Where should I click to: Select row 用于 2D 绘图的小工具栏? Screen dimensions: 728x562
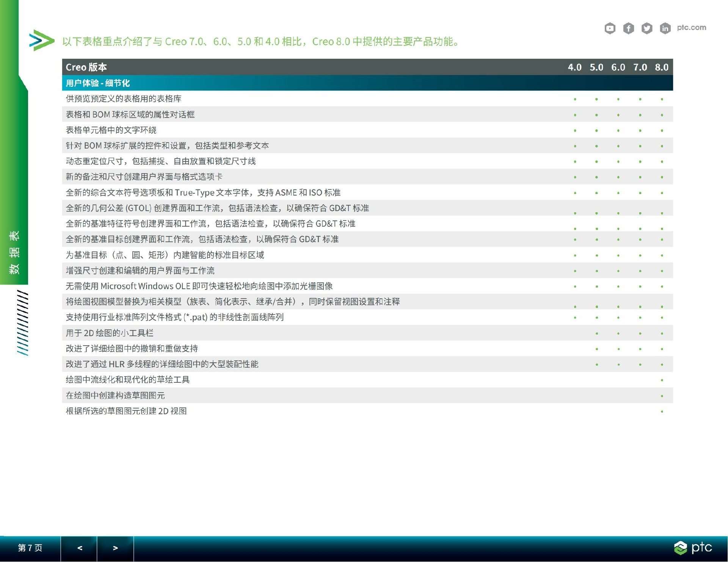[x=367, y=333]
